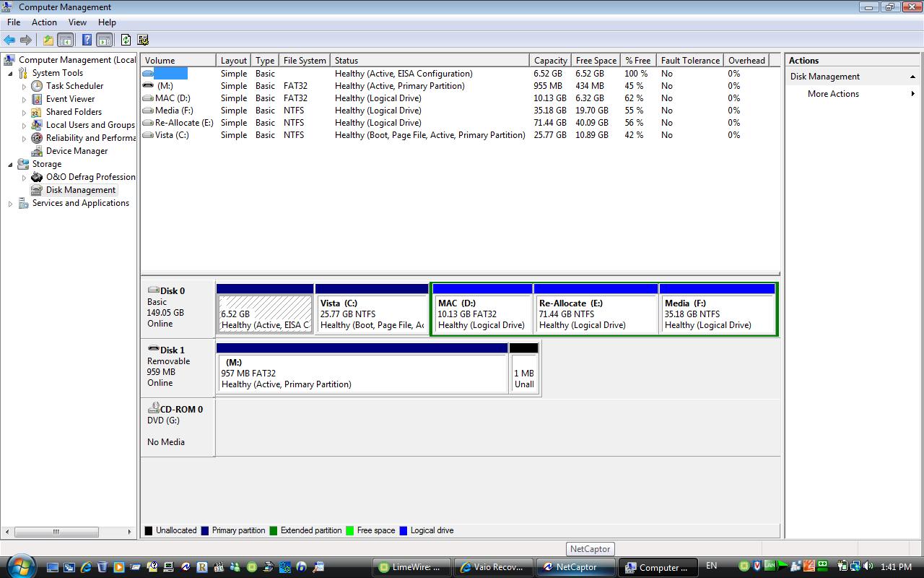Select Media (F:) logical drive block

coord(718,309)
